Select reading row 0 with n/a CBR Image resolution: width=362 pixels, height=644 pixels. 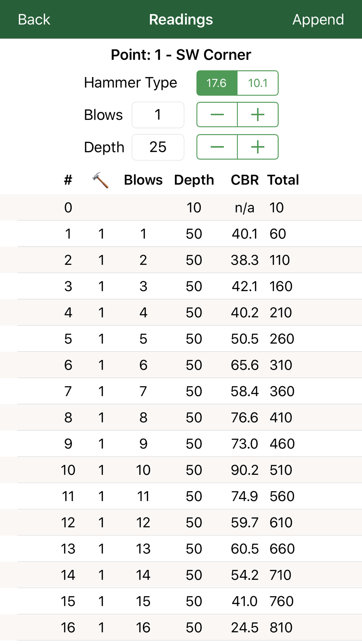[181, 208]
